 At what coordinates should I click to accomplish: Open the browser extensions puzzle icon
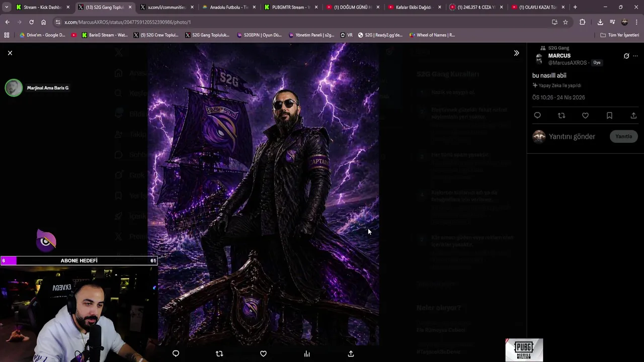tap(582, 22)
